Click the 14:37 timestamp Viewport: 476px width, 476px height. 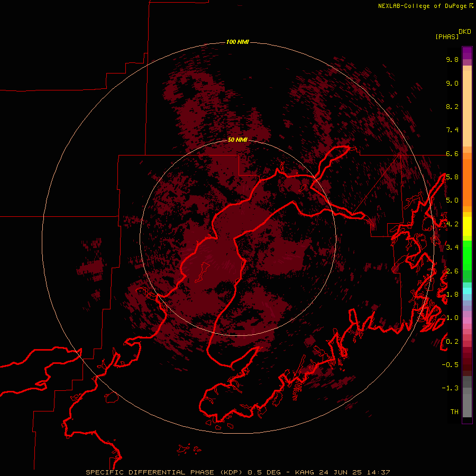tap(378, 472)
